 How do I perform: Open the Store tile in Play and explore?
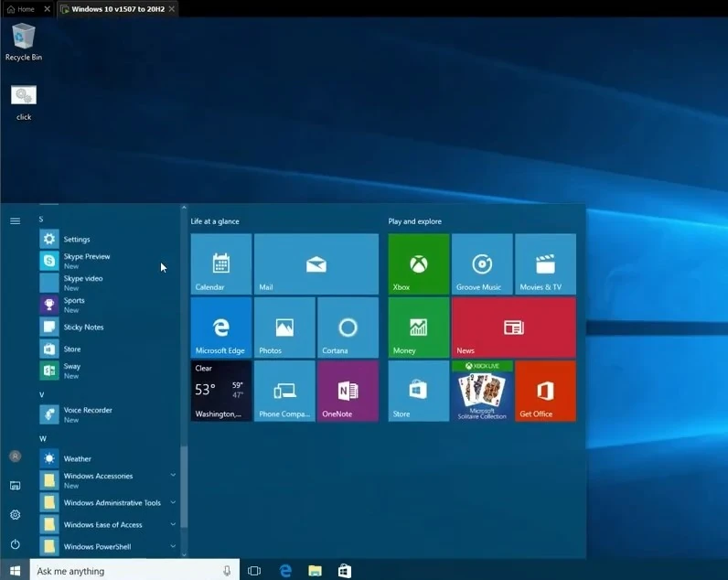pyautogui.click(x=418, y=391)
